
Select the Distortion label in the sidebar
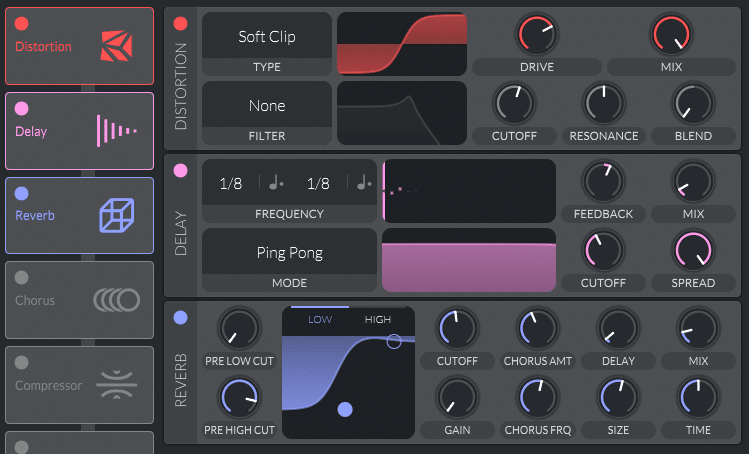coord(43,46)
